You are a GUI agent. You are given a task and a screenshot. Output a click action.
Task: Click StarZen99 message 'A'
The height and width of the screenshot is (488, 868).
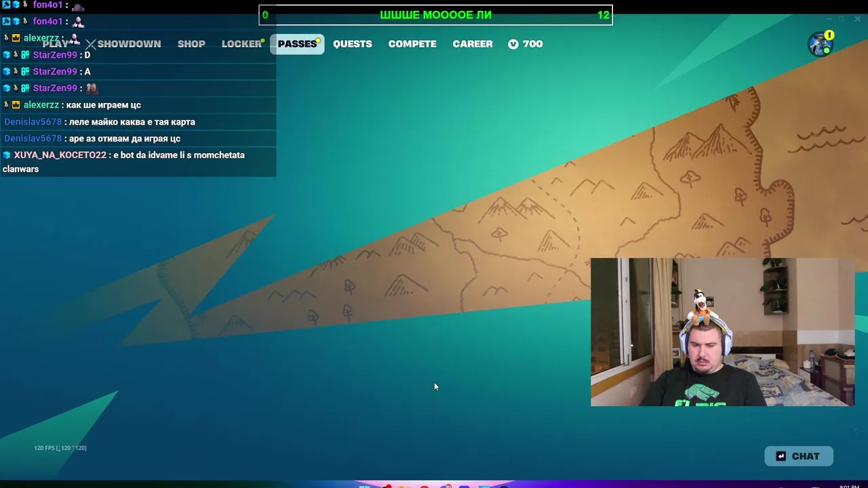click(87, 72)
